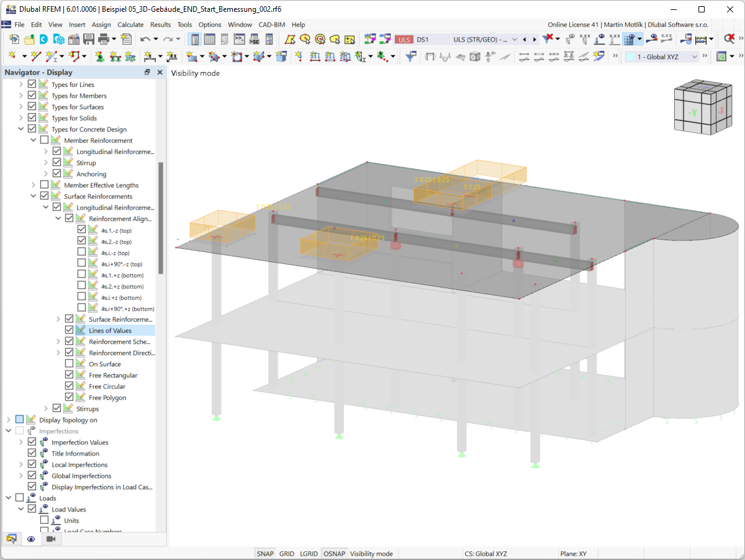Enable the Loads checkbox in the navigator

[20, 497]
